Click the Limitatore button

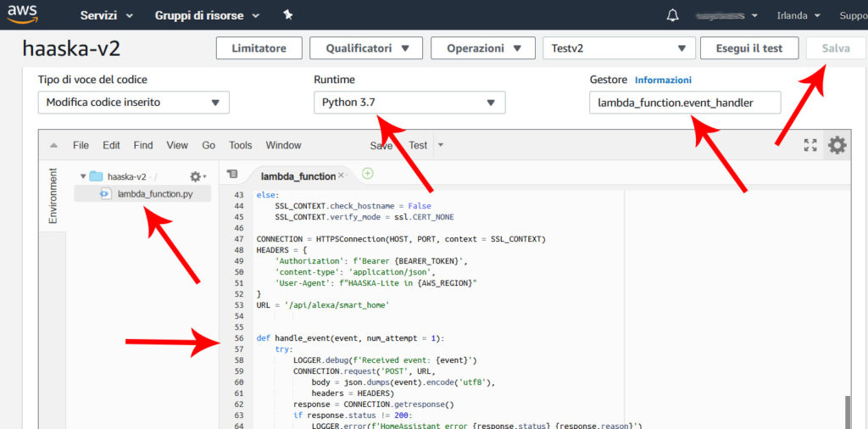(x=259, y=48)
